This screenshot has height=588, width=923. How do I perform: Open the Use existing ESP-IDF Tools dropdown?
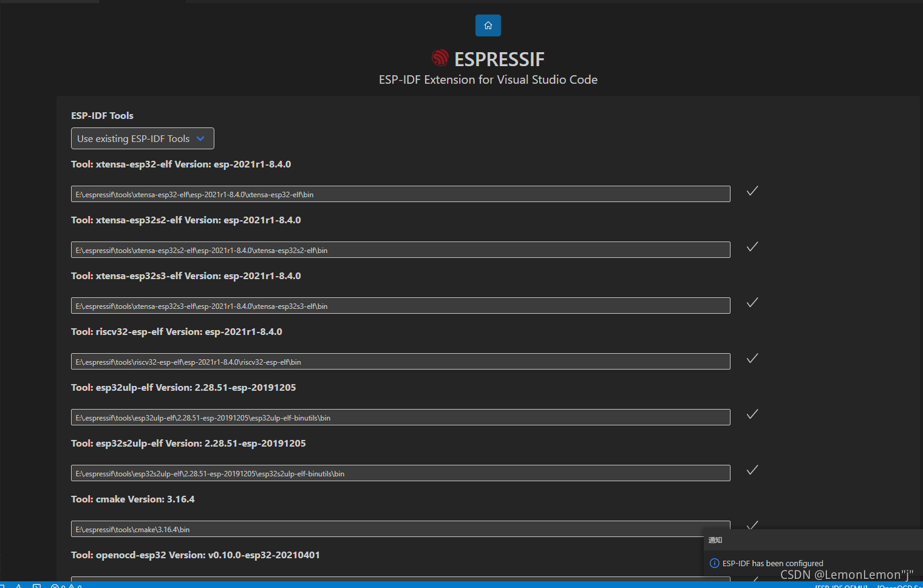point(143,138)
